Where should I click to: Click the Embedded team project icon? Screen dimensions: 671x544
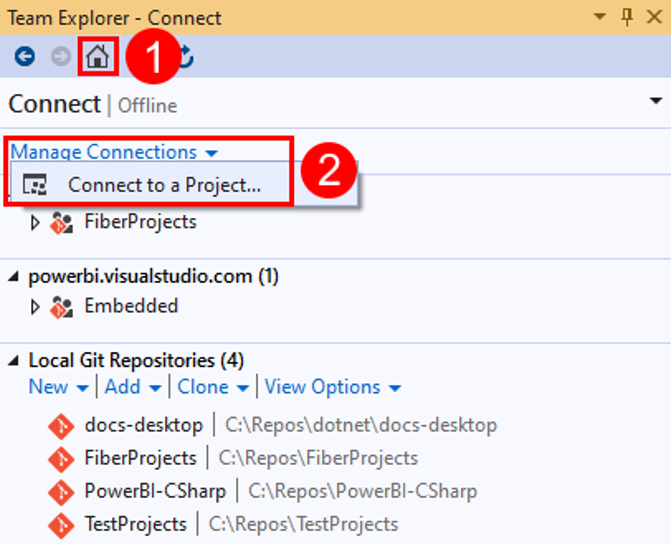(61, 307)
